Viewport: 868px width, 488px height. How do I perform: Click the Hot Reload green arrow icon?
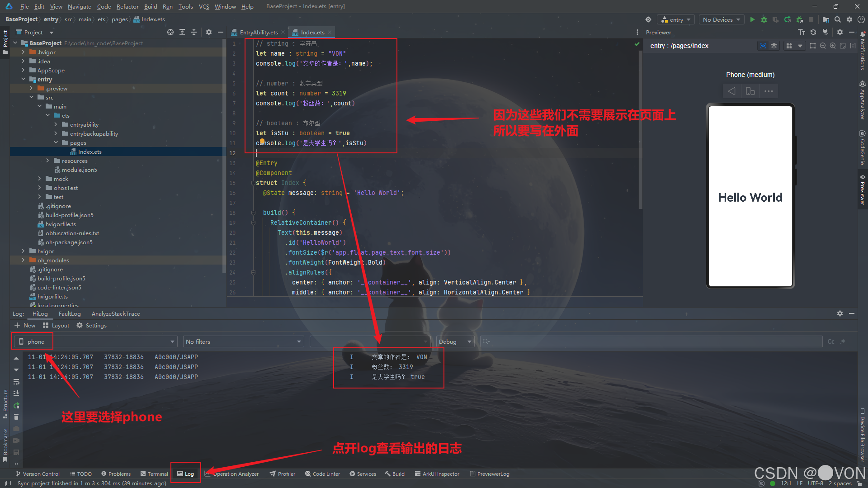tap(788, 19)
